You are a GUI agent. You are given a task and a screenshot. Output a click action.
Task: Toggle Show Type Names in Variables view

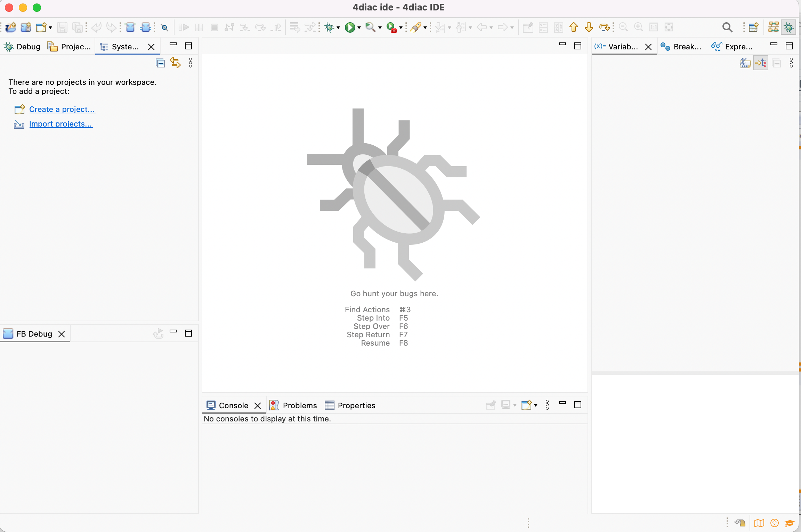745,63
